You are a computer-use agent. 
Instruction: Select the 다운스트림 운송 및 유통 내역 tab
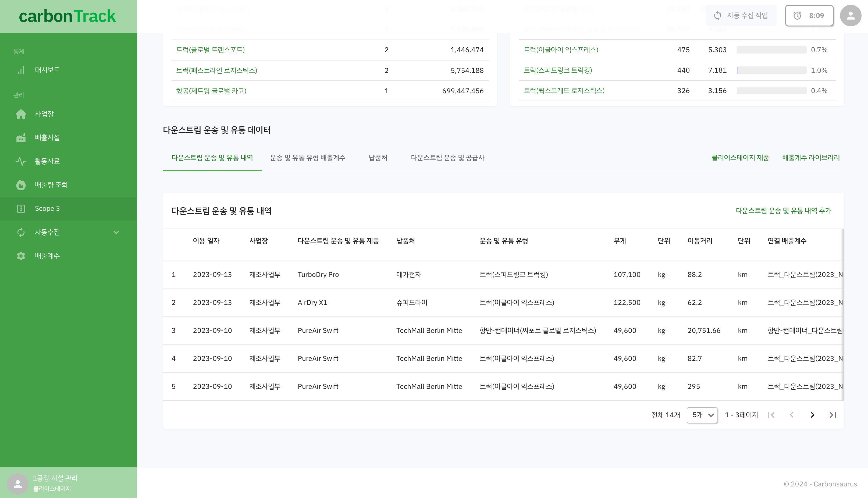pyautogui.click(x=212, y=158)
